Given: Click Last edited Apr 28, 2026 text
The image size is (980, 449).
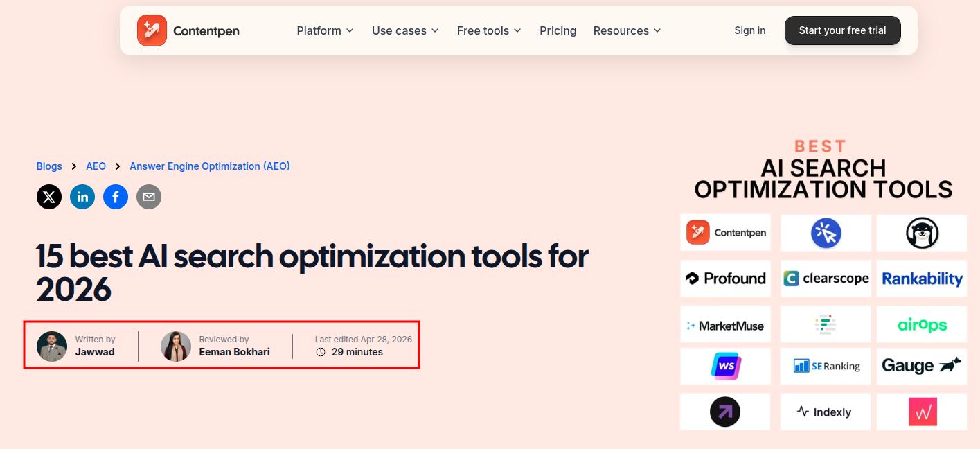Looking at the screenshot, I should (x=364, y=340).
